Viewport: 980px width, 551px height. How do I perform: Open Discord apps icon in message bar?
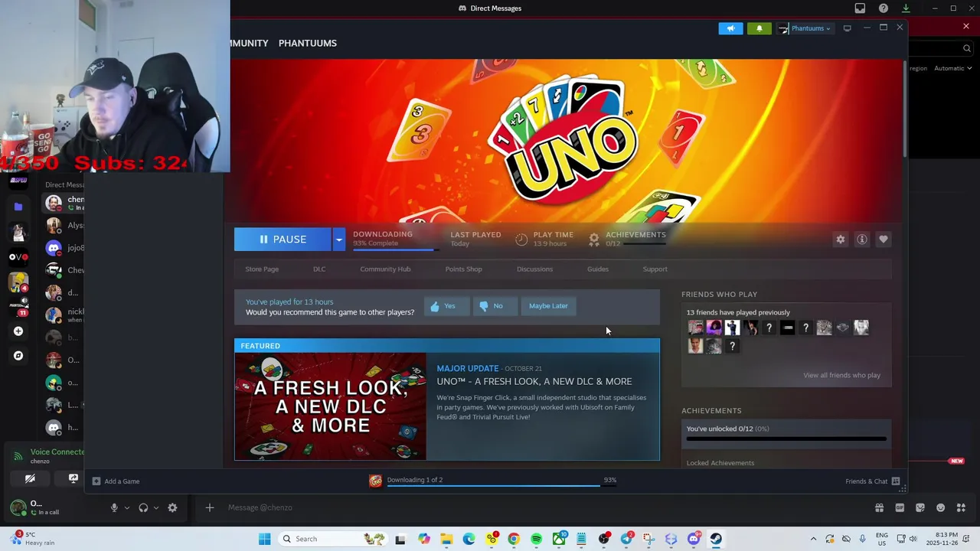[962, 507]
